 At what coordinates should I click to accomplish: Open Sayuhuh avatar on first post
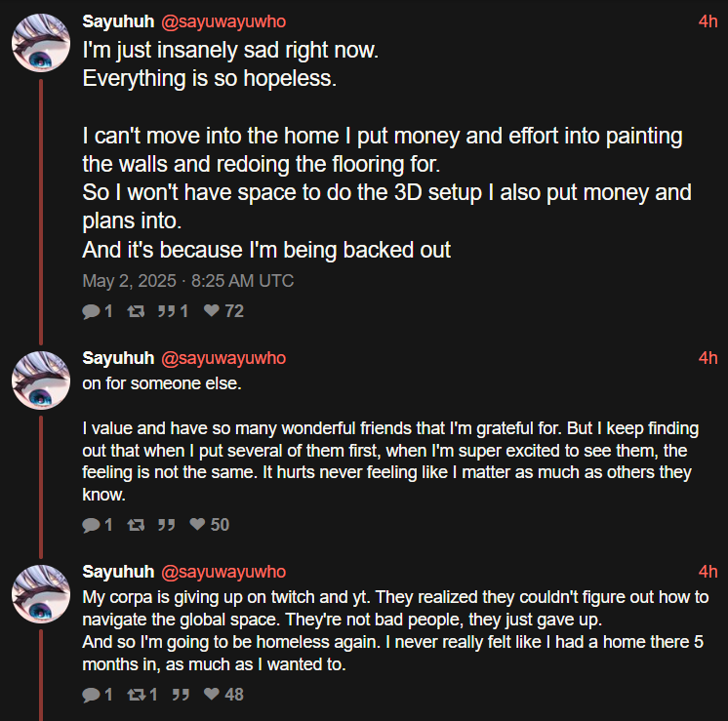point(40,44)
